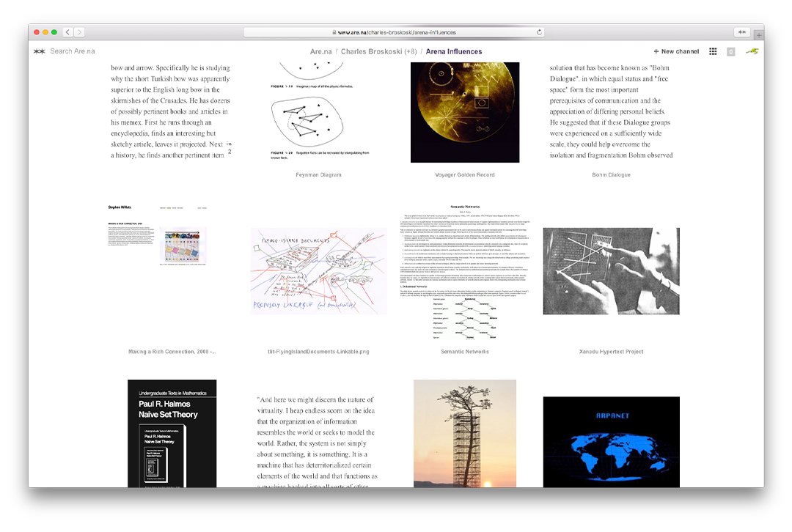Click the Are.na extension toolbar button
This screenshot has height=532, width=792.
pos(741,32)
